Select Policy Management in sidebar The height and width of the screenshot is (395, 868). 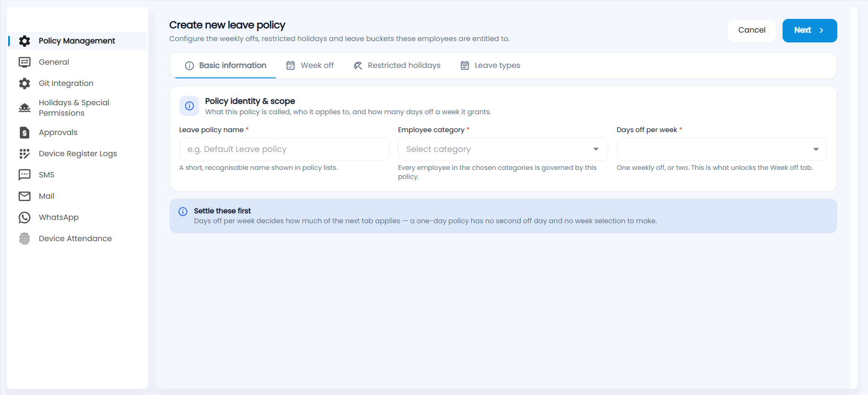[77, 41]
